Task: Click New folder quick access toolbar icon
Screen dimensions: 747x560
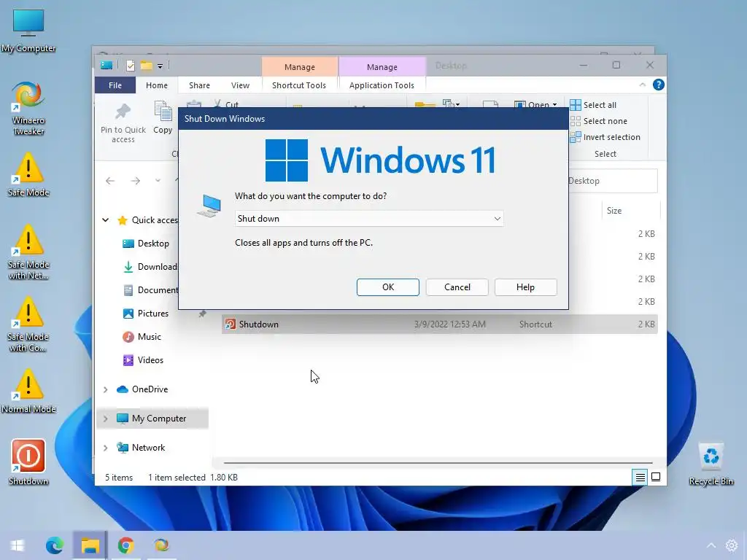Action: [x=146, y=66]
